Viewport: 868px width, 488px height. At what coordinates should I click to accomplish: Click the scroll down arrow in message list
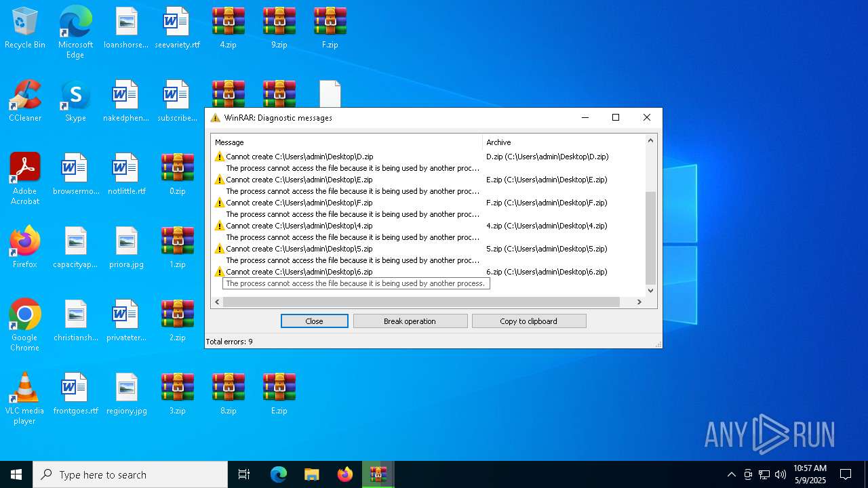pos(650,290)
